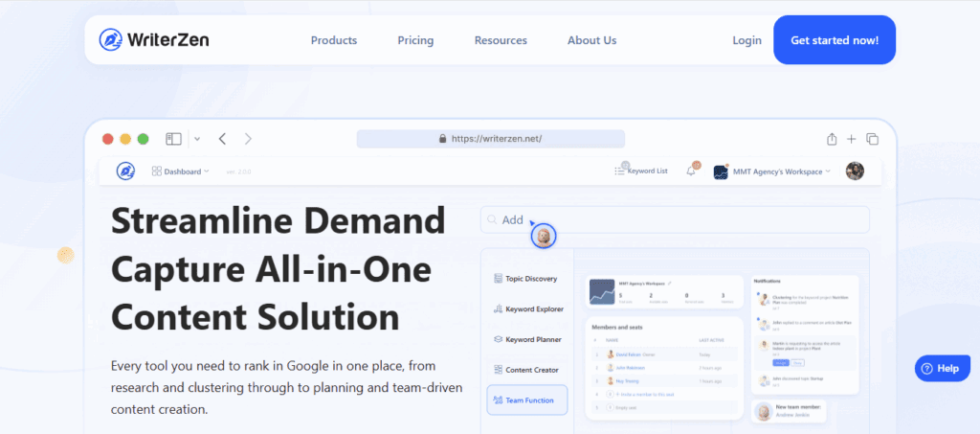Image resolution: width=980 pixels, height=434 pixels.
Task: Toggle the browser sidebar icon
Action: [173, 139]
